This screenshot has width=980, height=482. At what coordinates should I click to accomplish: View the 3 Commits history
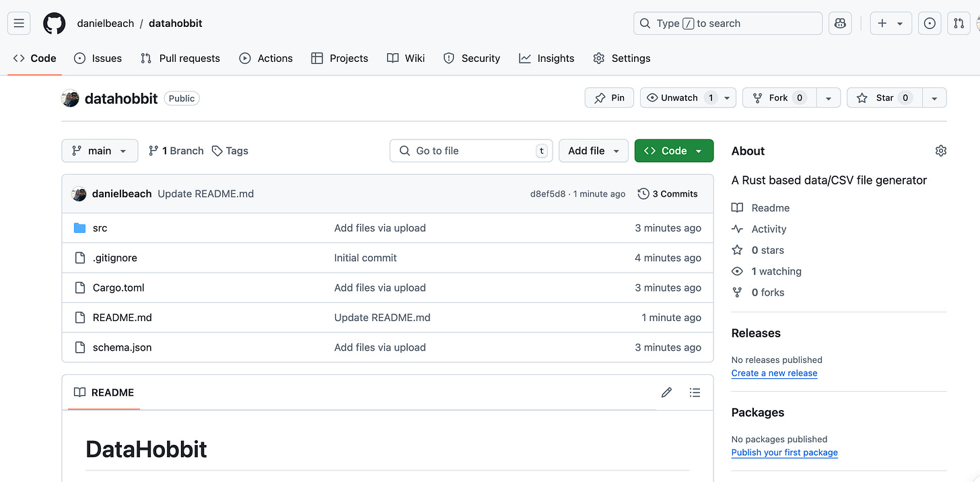coord(668,194)
